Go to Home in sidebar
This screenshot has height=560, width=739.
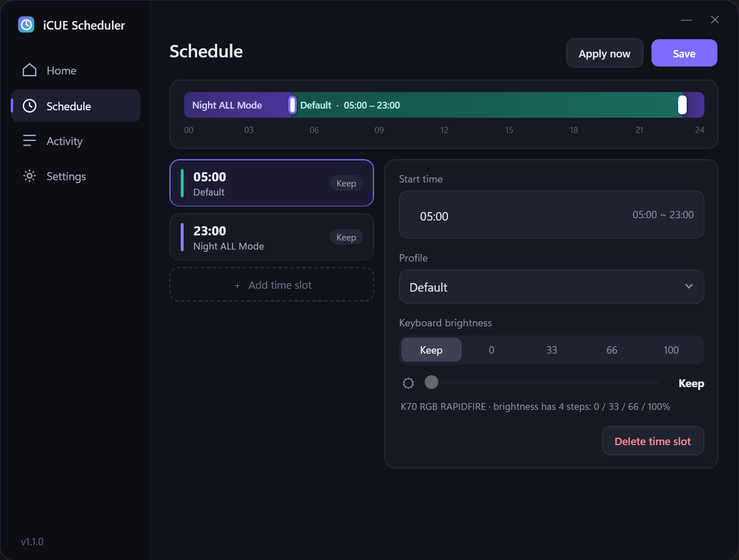(76, 70)
